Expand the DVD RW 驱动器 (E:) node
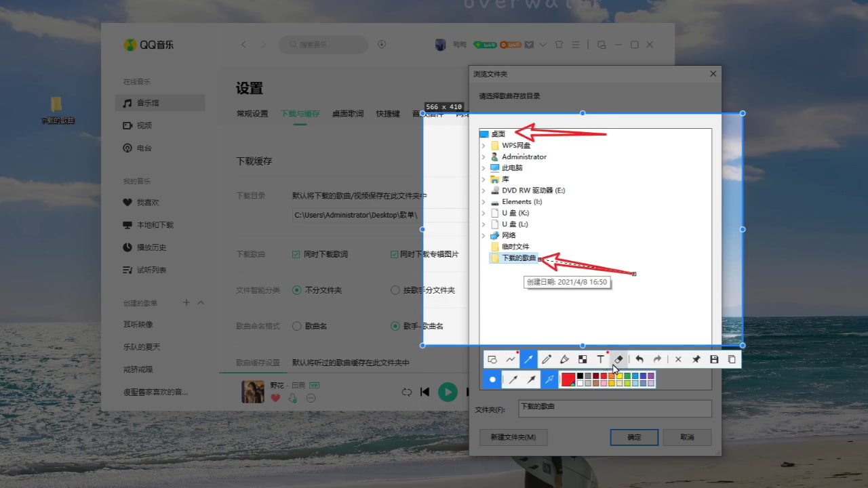The width and height of the screenshot is (868, 488). [x=484, y=190]
